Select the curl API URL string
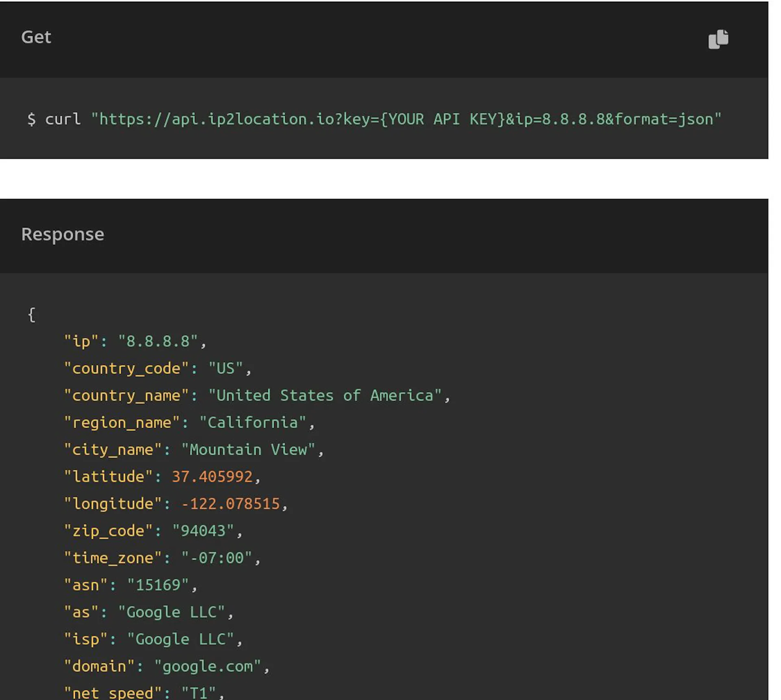 pos(406,119)
